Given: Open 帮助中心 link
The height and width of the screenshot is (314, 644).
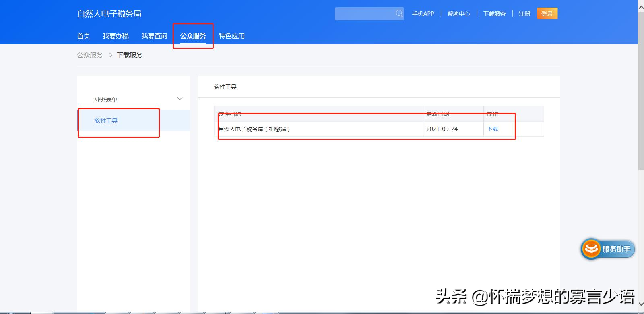Looking at the screenshot, I should tap(458, 14).
